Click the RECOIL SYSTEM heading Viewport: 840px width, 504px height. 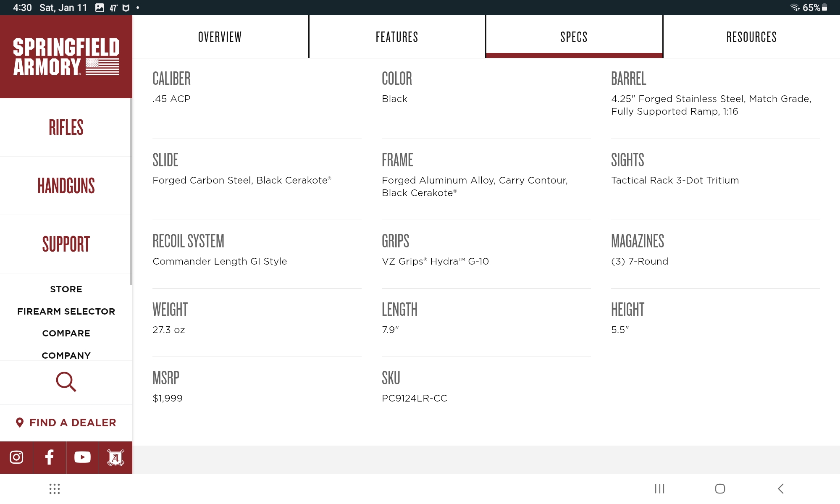[x=188, y=241]
